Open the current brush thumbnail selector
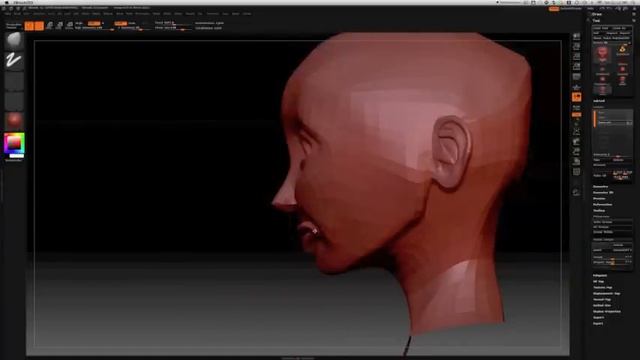The height and width of the screenshot is (360, 640). 14,40
